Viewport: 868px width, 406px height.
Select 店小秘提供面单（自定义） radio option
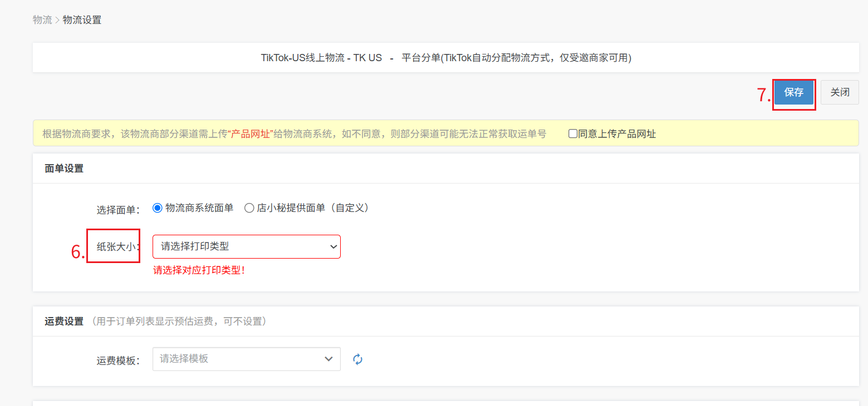click(249, 208)
